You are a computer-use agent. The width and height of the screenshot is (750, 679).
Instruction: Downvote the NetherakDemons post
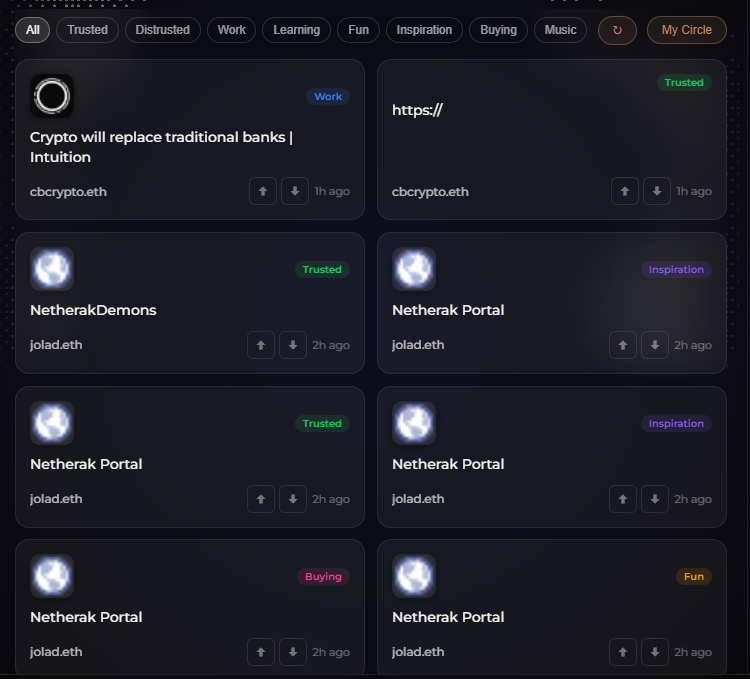293,345
